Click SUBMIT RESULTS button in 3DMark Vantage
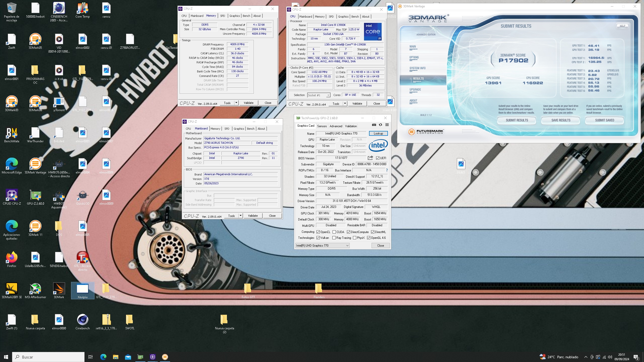The width and height of the screenshot is (644, 362). [x=517, y=120]
